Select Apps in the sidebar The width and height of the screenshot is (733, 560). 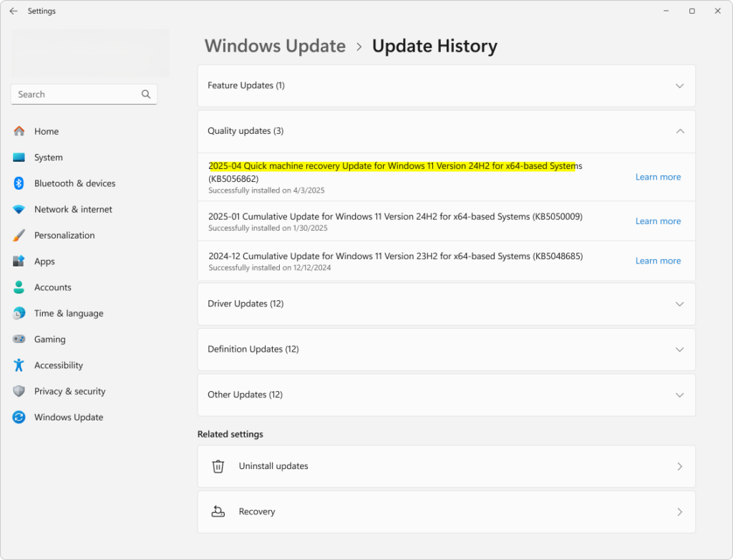tap(44, 261)
